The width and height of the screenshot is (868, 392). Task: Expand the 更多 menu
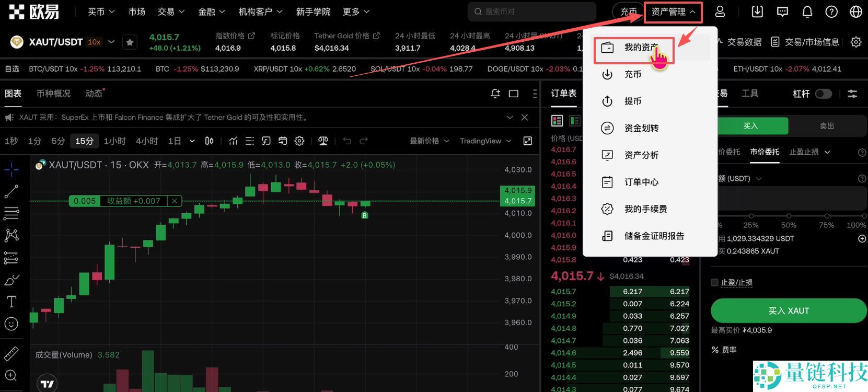(356, 11)
